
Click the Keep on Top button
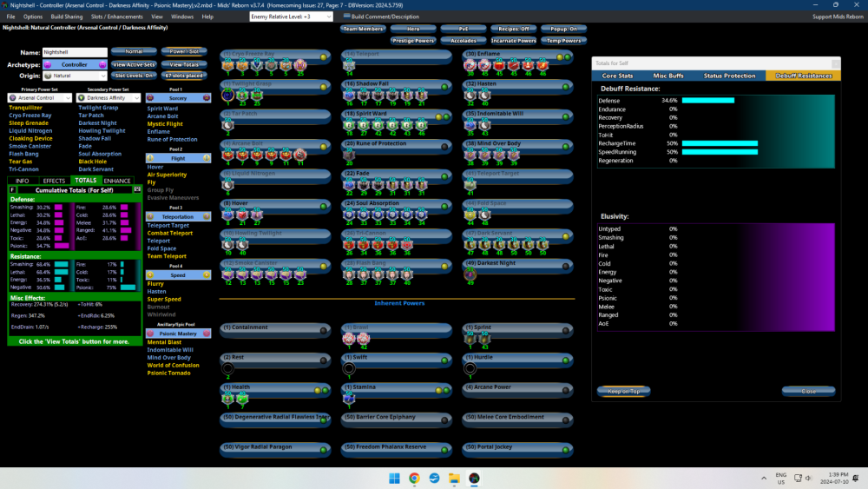click(624, 392)
